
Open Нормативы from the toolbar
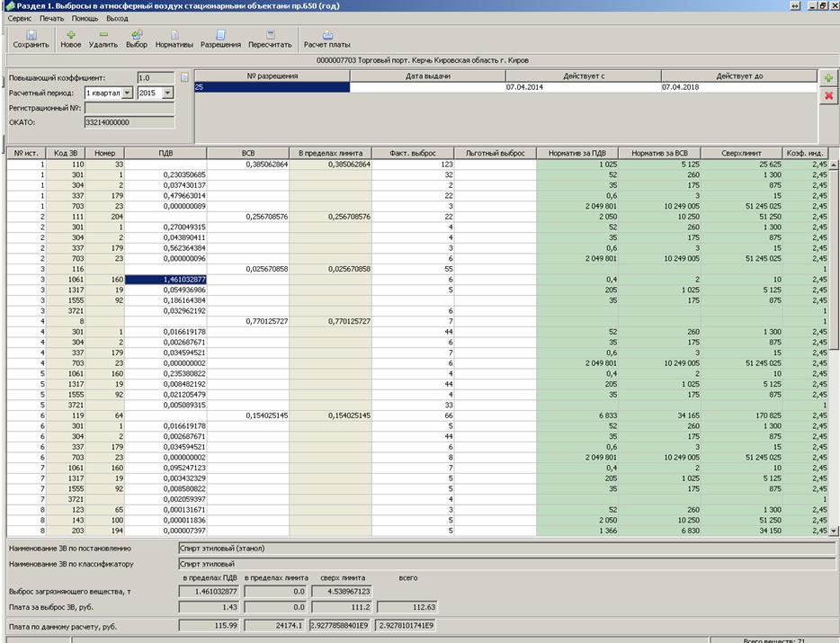coord(174,38)
